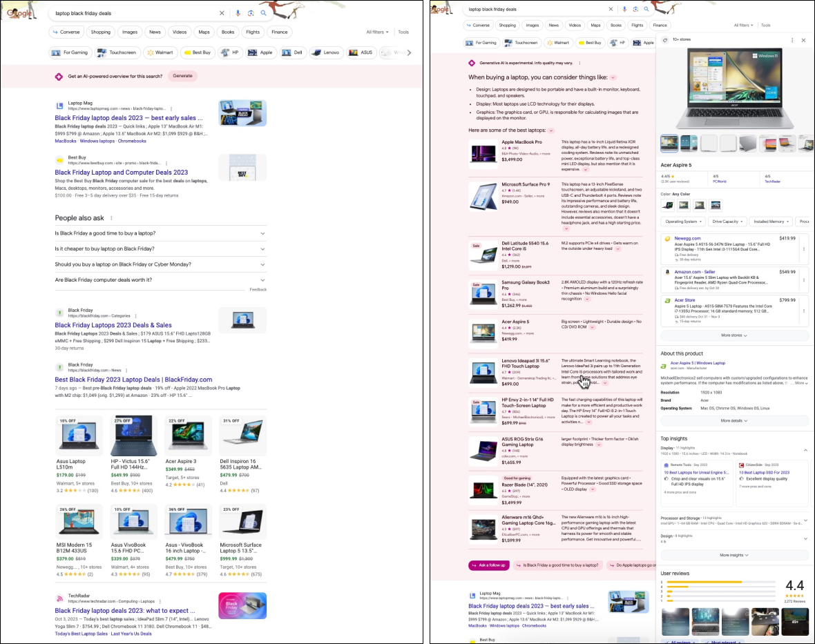
Task: Expand More insights section
Action: (734, 555)
